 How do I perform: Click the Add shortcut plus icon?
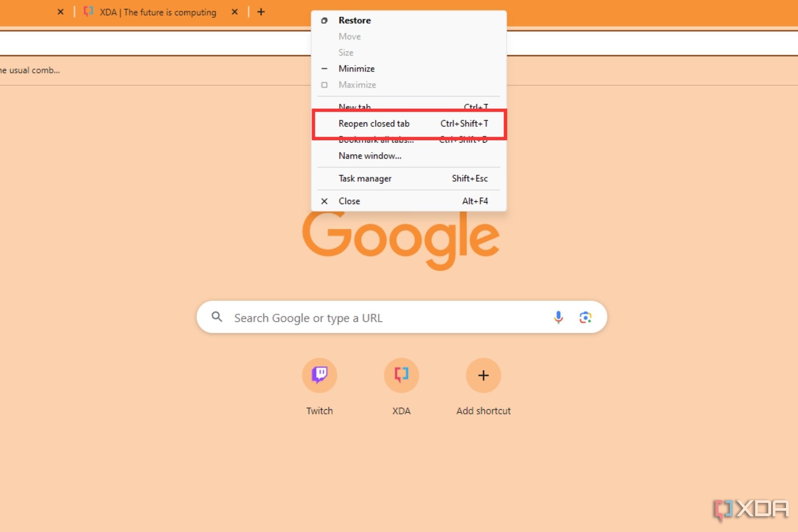pyautogui.click(x=483, y=375)
